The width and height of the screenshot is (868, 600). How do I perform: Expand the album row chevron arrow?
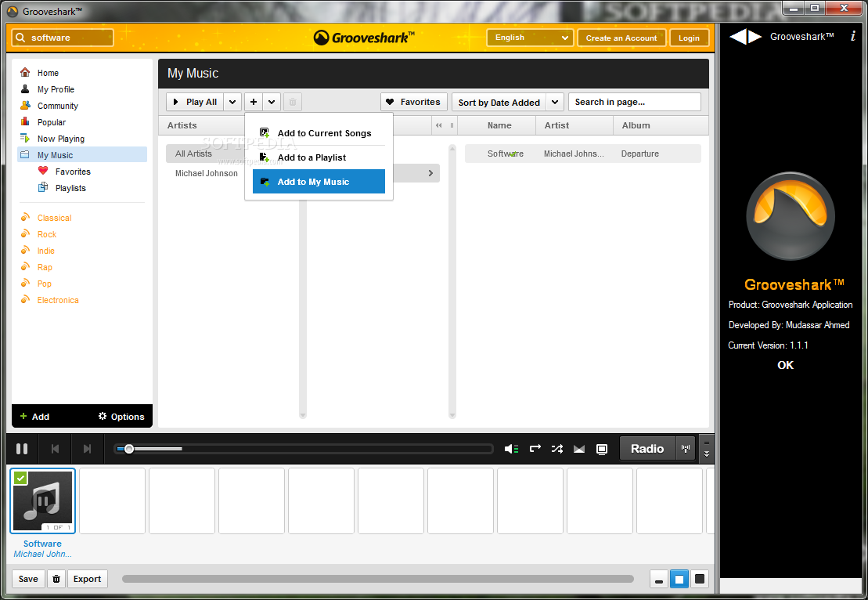430,173
